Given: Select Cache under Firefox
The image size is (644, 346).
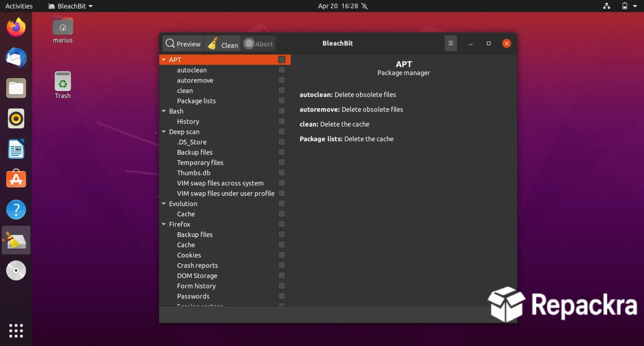Looking at the screenshot, I should 225,244.
